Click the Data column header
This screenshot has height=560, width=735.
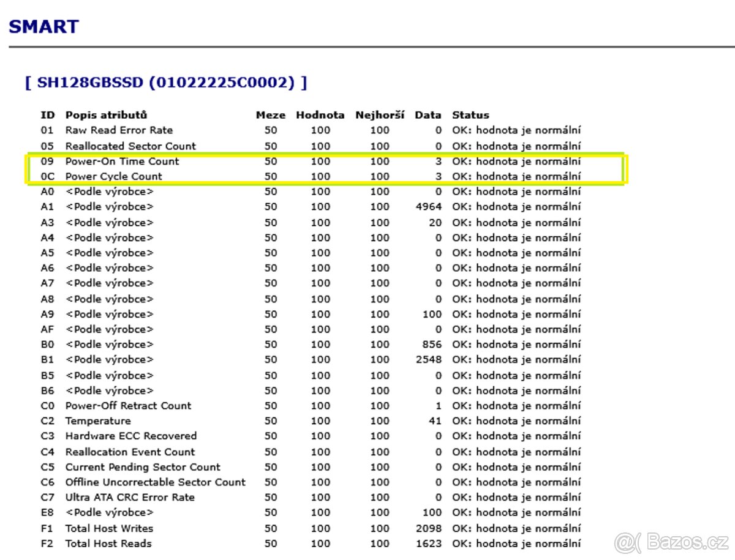[x=428, y=115]
